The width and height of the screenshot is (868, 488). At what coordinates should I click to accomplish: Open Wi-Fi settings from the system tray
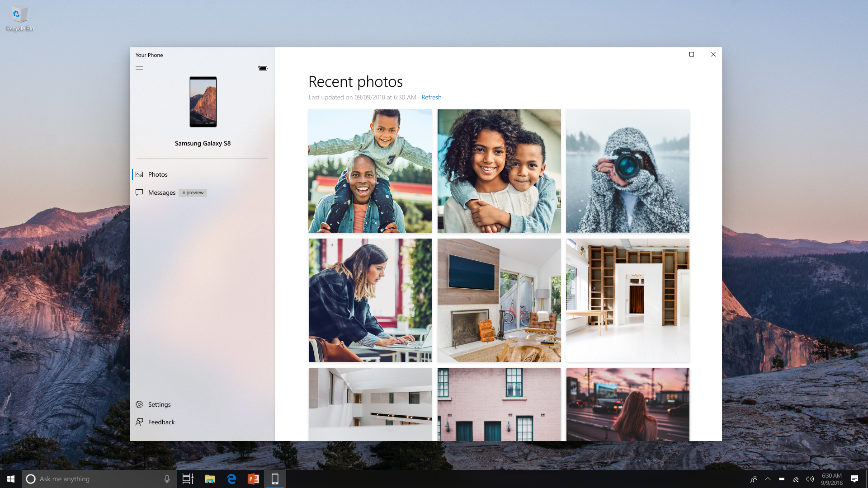(795, 479)
